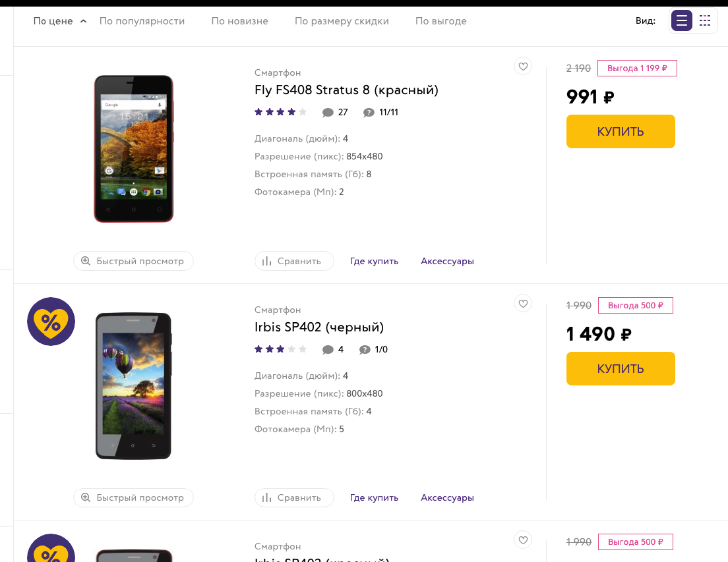Open questions icon for Irbis SP402
Viewport: 728px width, 562px height.
coord(365,350)
